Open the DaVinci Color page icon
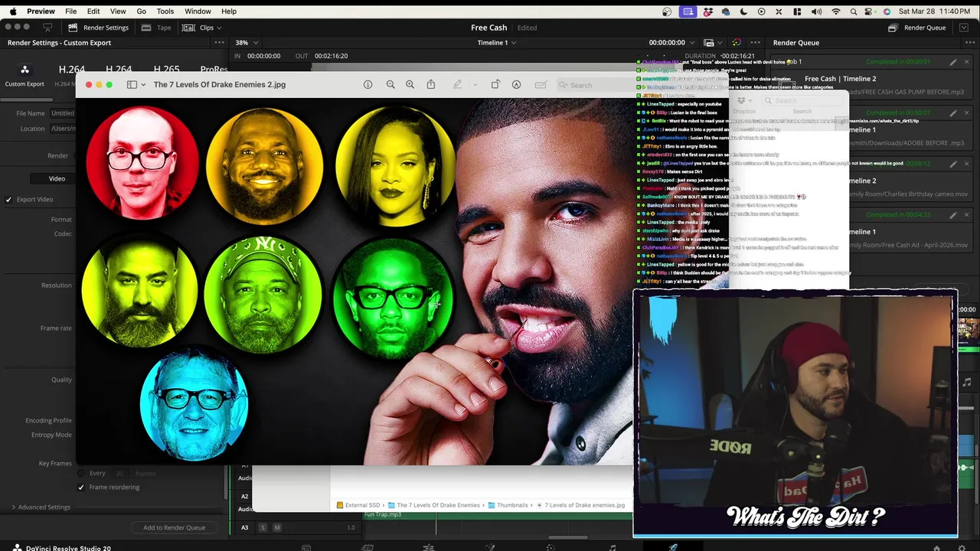Screen dimensions: 980x551 [x=550, y=548]
